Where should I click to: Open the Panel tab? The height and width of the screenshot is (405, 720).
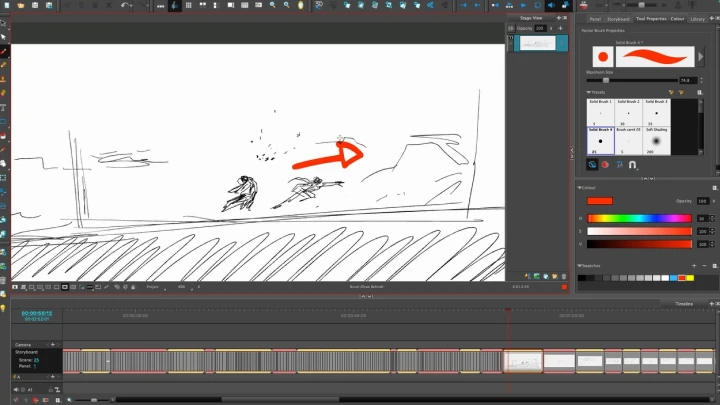pyautogui.click(x=594, y=17)
